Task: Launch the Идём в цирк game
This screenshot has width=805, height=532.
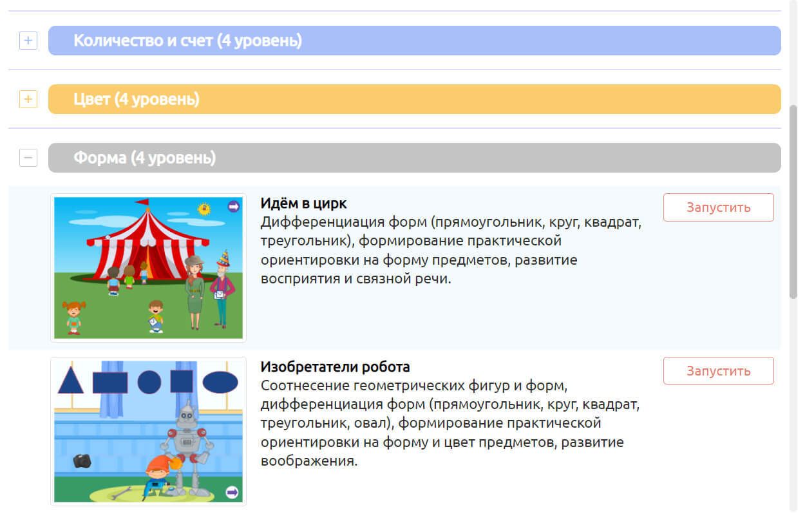Action: click(718, 207)
